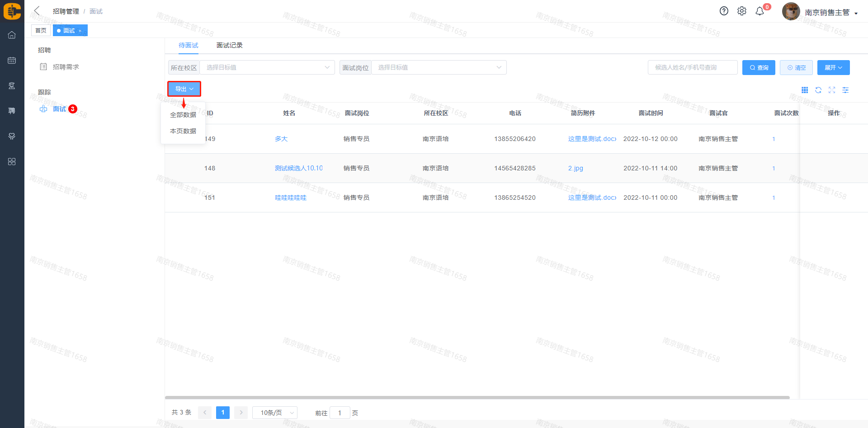This screenshot has height=428, width=868.
Task: Click the 查询 search button
Action: (x=759, y=67)
